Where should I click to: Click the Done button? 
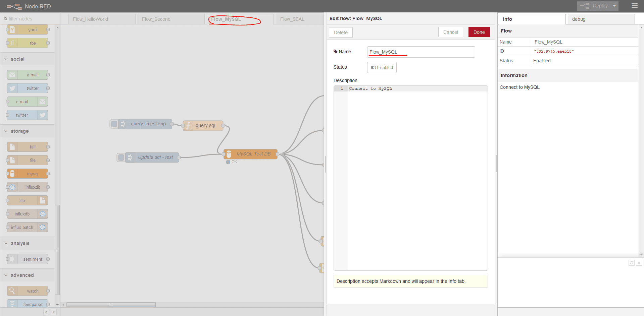(x=479, y=32)
